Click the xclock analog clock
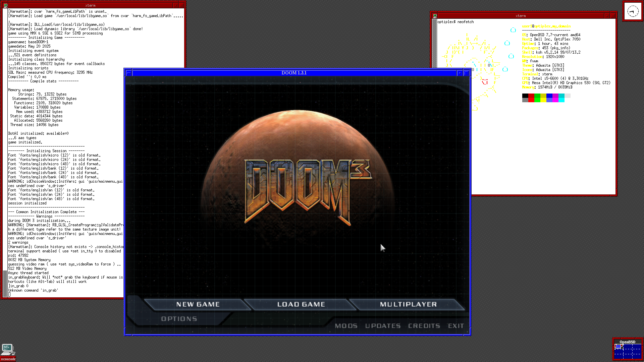Image resolution: width=644 pixels, height=362 pixels. [633, 11]
